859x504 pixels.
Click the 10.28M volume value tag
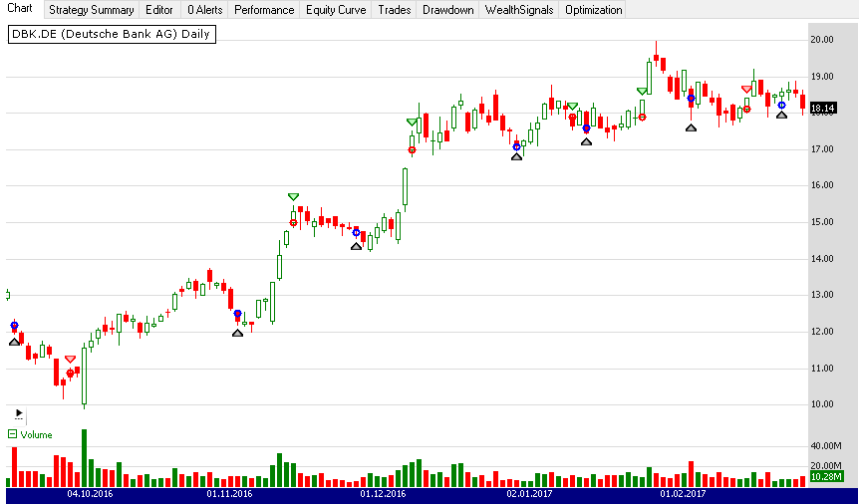pyautogui.click(x=823, y=477)
